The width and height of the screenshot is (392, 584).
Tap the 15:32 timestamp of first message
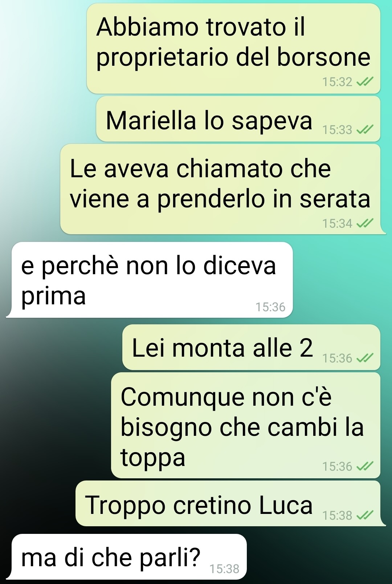[337, 82]
